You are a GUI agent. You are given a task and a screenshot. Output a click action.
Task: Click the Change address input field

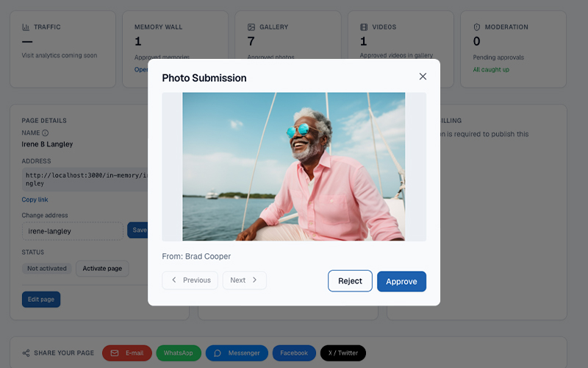tap(72, 231)
